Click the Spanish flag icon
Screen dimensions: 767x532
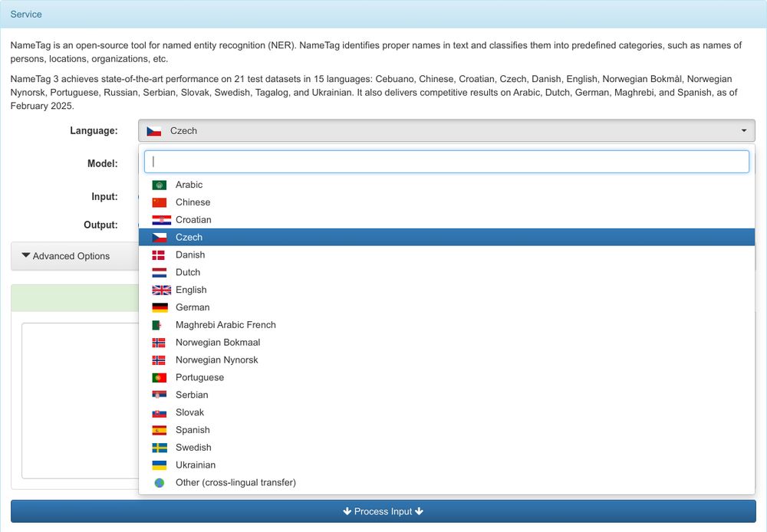[159, 430]
